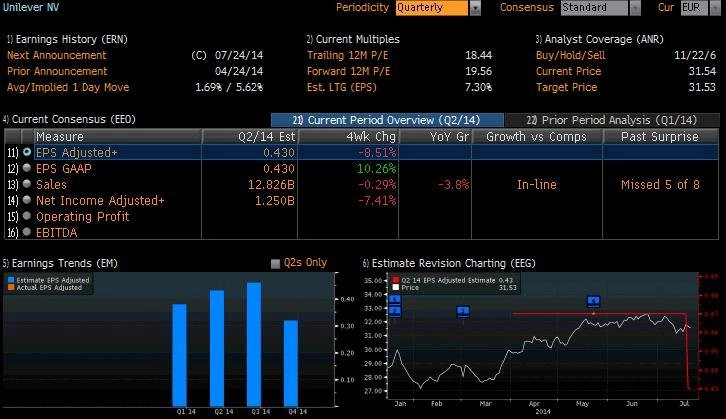Click the Quarterly periodicity field
Viewport: 726px width, 419px height.
[x=432, y=8]
